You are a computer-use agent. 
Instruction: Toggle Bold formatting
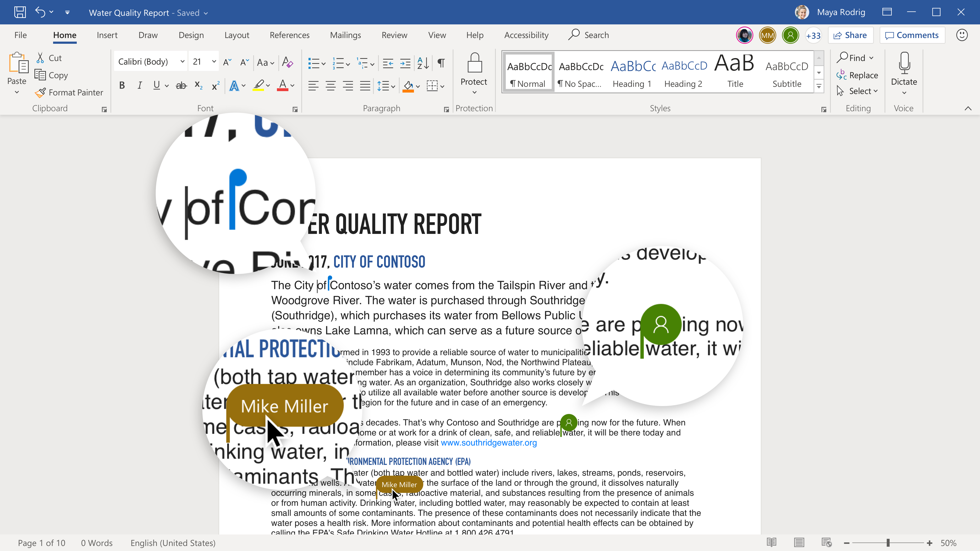coord(122,85)
